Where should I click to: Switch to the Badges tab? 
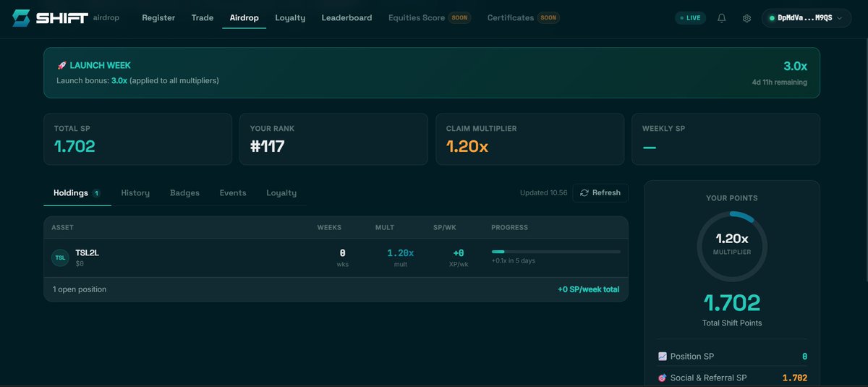[x=184, y=193]
